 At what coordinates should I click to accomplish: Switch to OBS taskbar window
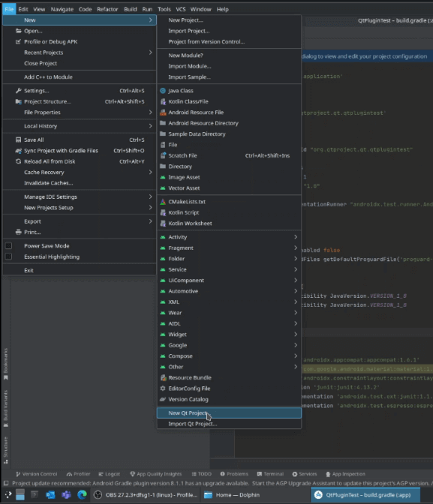point(146,495)
